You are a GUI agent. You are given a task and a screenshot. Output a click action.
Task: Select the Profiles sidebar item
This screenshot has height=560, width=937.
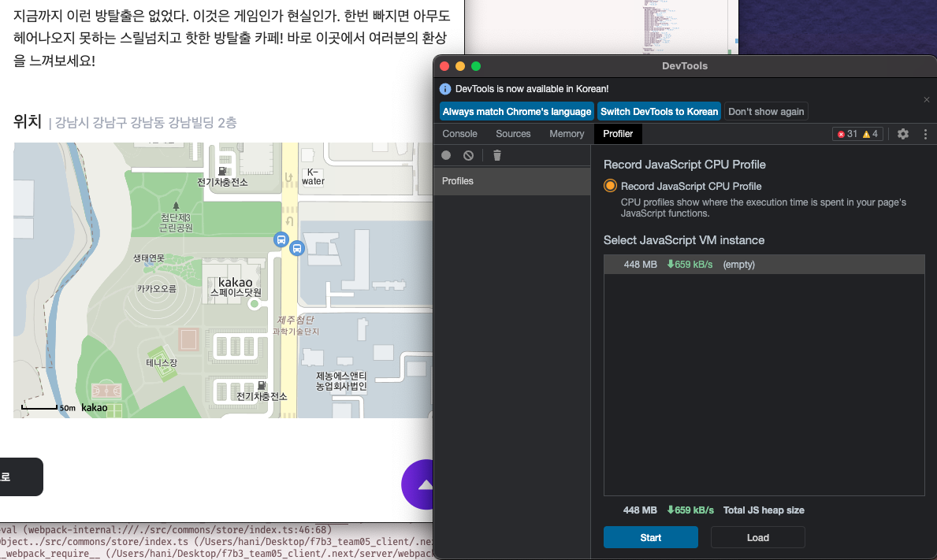[512, 181]
